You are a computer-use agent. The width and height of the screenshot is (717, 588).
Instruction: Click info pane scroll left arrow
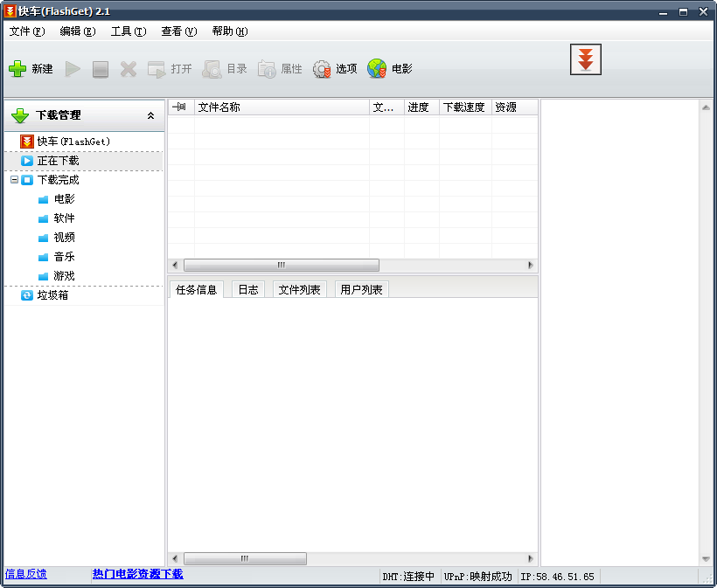point(175,558)
